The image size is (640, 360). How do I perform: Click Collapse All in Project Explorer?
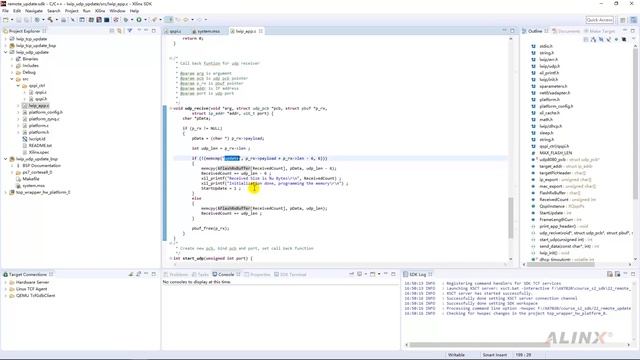112,31
